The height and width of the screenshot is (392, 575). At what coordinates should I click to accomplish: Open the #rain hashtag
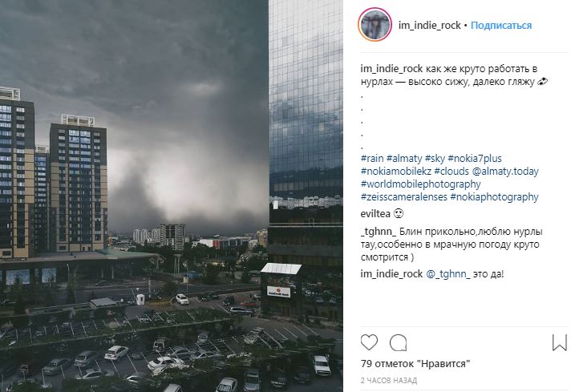(372, 159)
